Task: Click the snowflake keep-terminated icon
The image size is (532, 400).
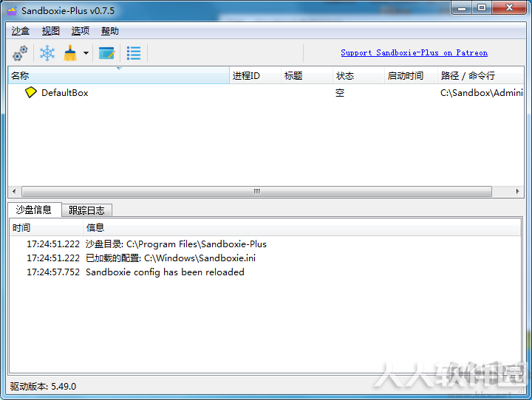Action: pos(47,53)
